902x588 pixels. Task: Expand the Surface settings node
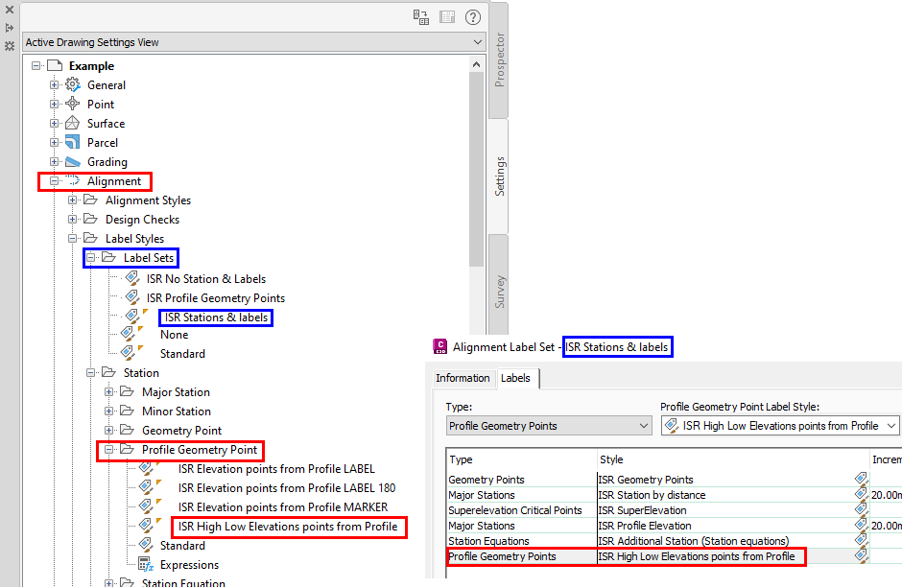[54, 123]
